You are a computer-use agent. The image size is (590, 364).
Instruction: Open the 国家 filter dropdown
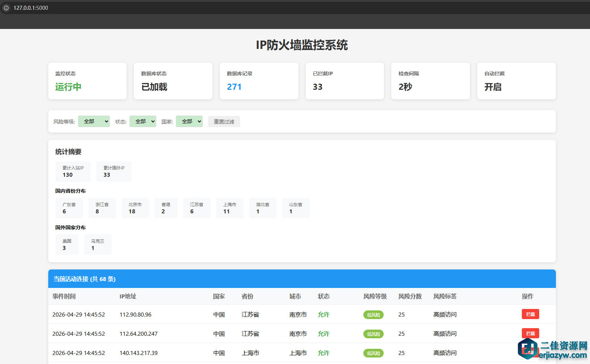point(189,121)
